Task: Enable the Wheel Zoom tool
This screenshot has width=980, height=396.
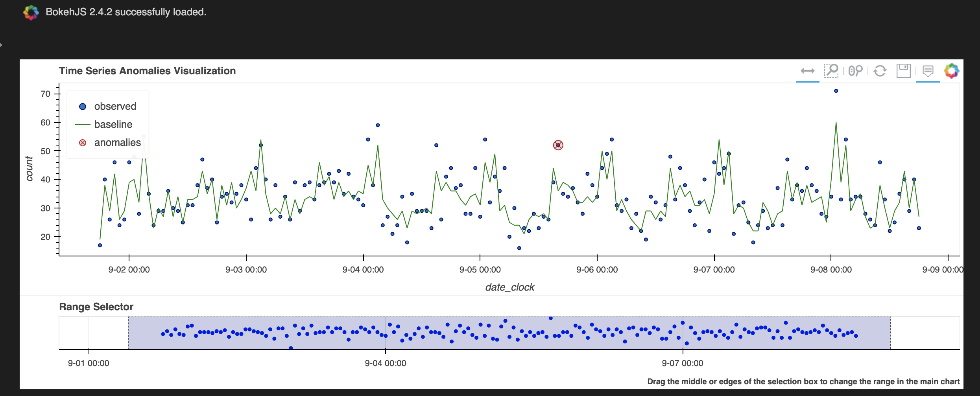Action: coord(855,71)
